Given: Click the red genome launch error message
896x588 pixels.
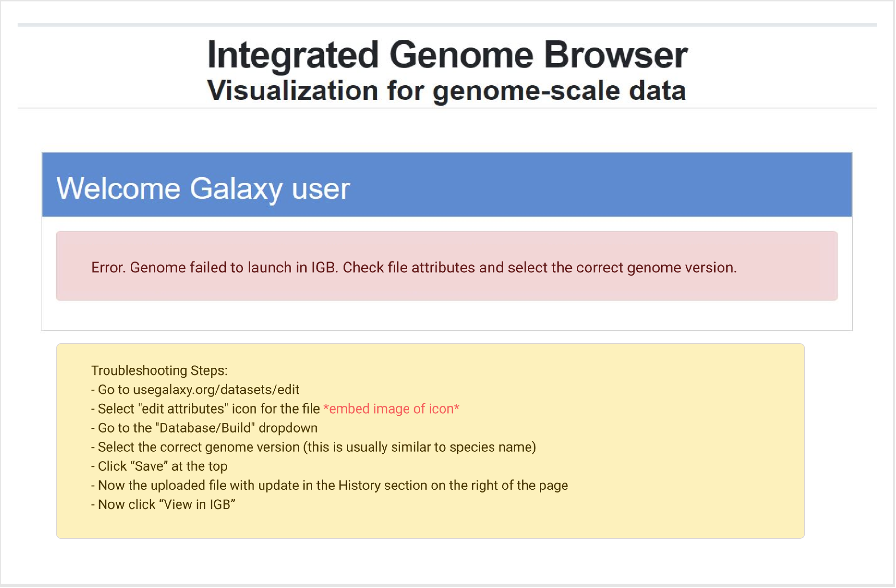Looking at the screenshot, I should [x=413, y=267].
